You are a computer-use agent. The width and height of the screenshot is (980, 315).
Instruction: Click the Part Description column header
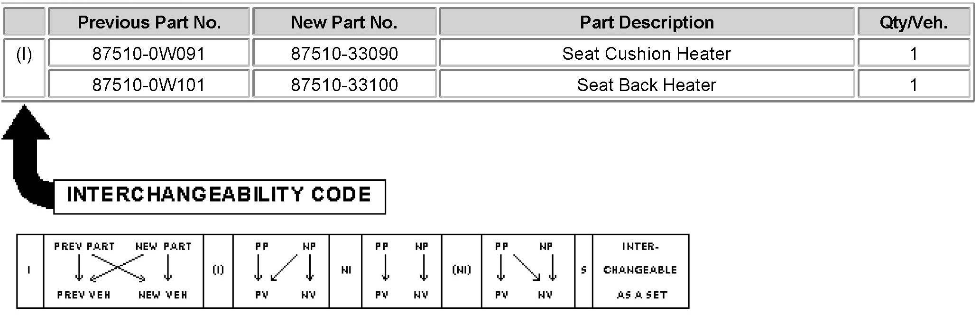point(647,22)
